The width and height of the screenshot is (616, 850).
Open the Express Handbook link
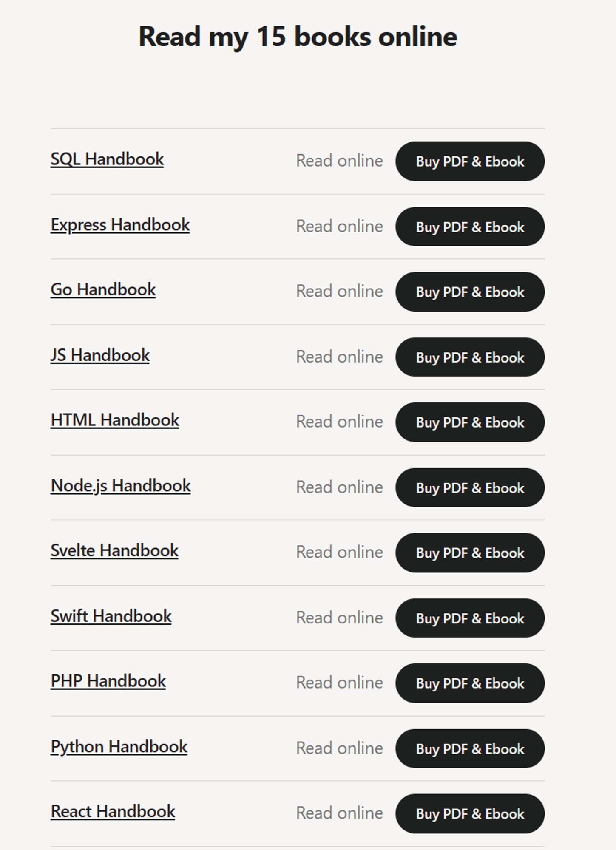coord(120,225)
